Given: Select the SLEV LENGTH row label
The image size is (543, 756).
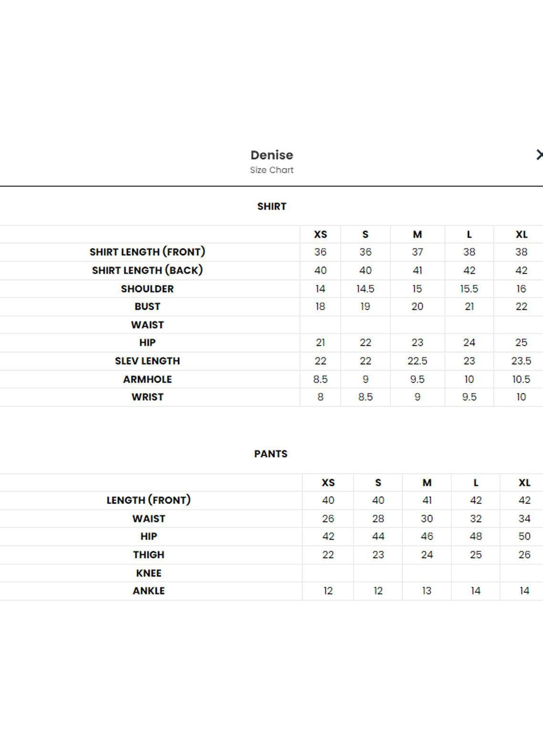Looking at the screenshot, I should click(147, 361).
